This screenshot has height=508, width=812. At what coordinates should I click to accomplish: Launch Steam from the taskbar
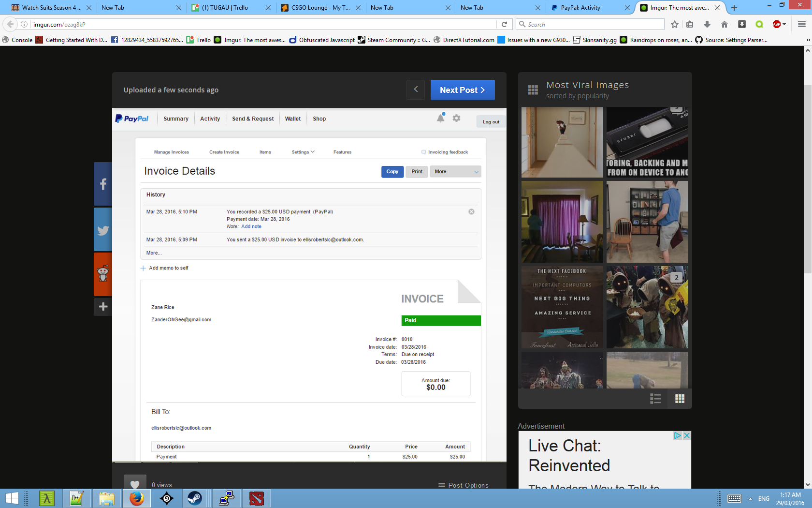pyautogui.click(x=195, y=498)
